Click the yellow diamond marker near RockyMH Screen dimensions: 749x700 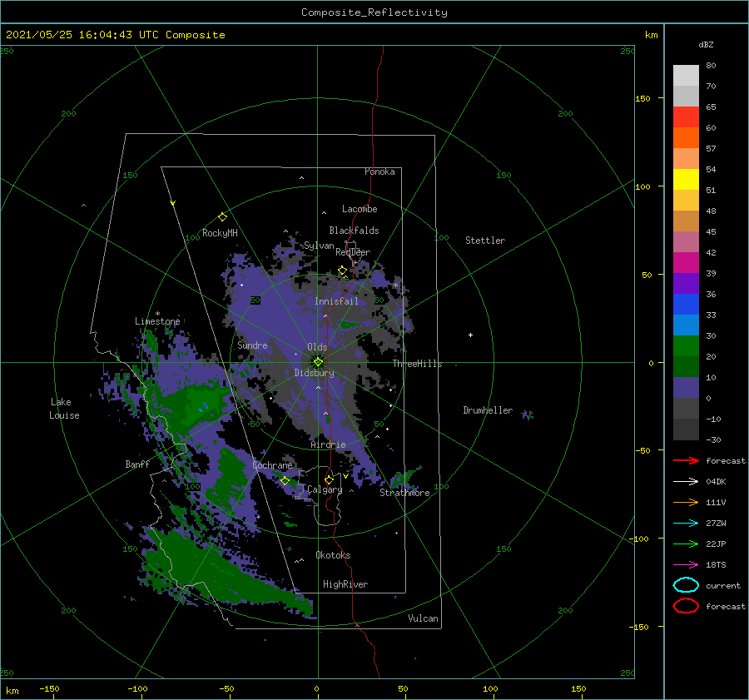click(222, 217)
